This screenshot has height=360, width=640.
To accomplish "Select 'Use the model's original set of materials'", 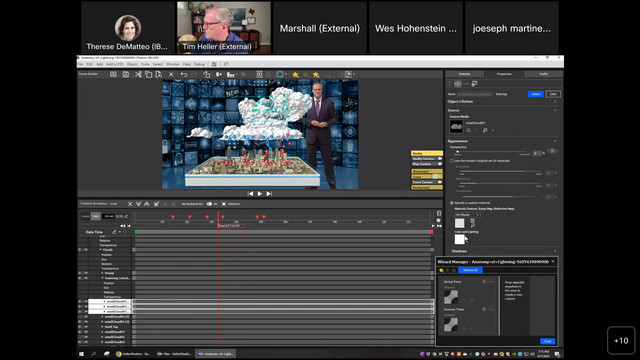I will 452,161.
